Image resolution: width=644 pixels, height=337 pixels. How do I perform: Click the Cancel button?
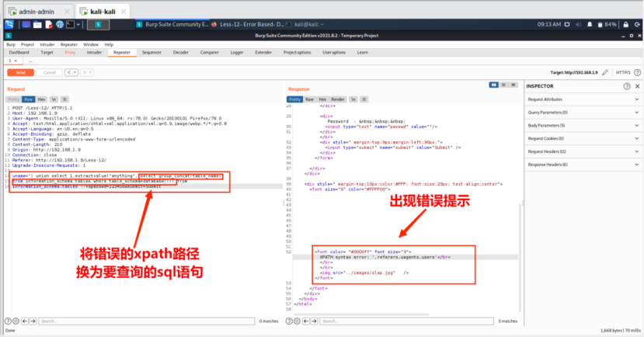coord(49,73)
